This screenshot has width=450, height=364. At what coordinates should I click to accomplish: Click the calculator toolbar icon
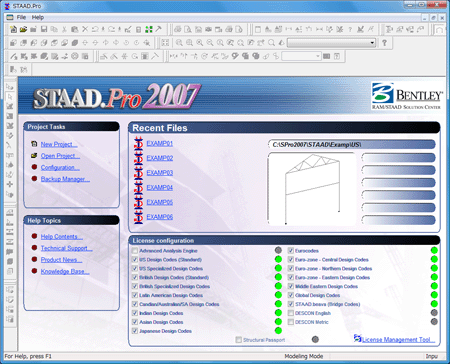tap(139, 29)
